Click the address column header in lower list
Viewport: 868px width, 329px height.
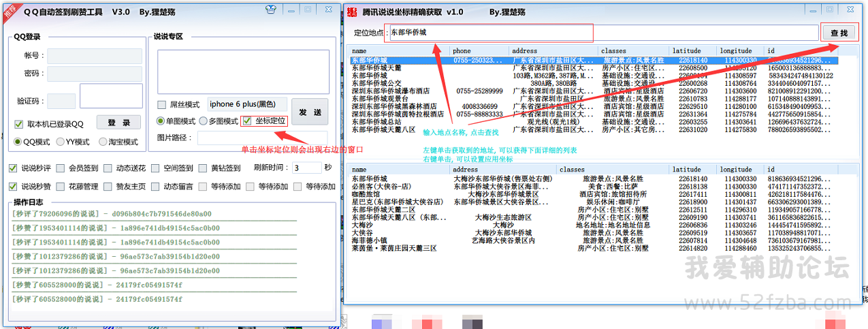503,170
